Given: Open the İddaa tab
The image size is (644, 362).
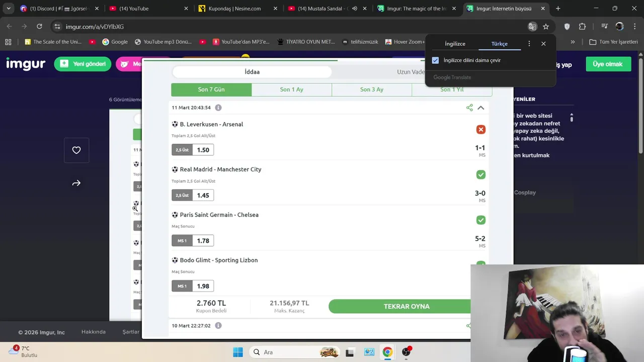Looking at the screenshot, I should pos(252,72).
